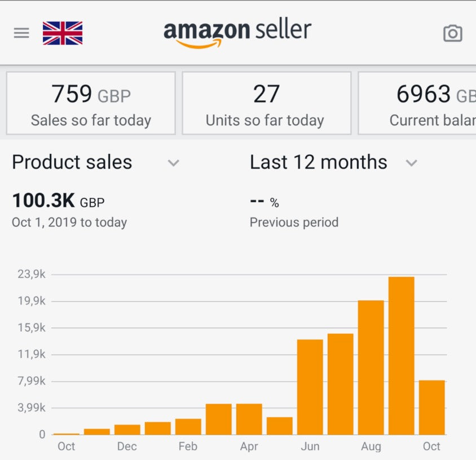Open the Units so far today card
Image resolution: width=476 pixels, height=460 pixels.
[266, 103]
